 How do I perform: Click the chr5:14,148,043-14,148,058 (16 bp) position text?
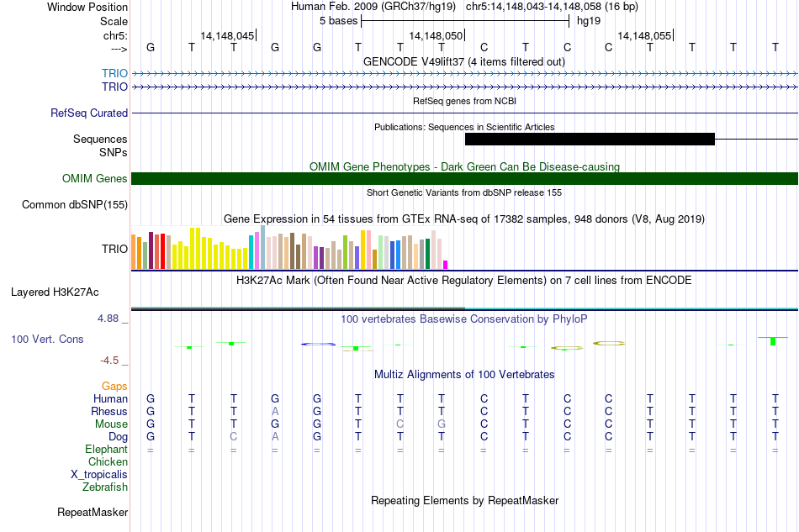(x=552, y=7)
